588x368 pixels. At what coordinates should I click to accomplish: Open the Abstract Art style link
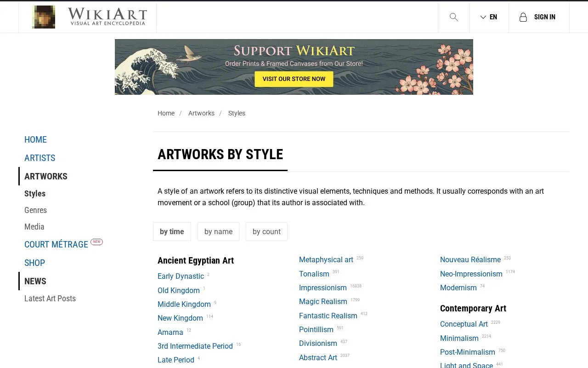(318, 357)
